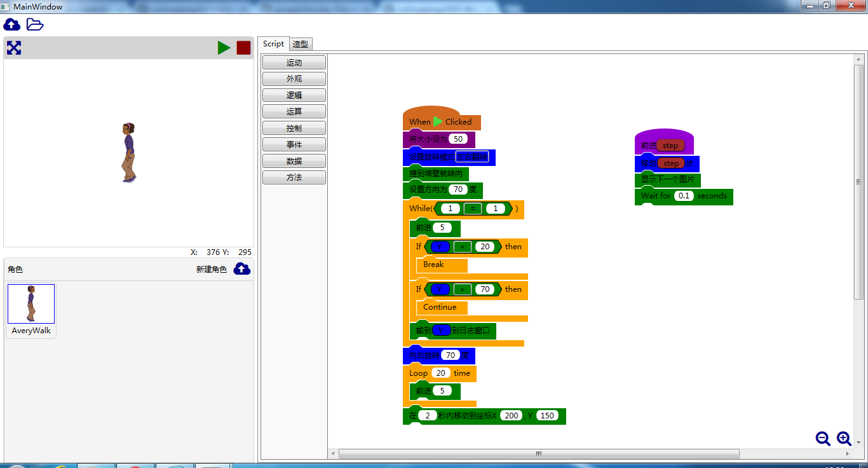Image resolution: width=868 pixels, height=468 pixels.
Task: Open the 控制 block category
Action: click(294, 128)
